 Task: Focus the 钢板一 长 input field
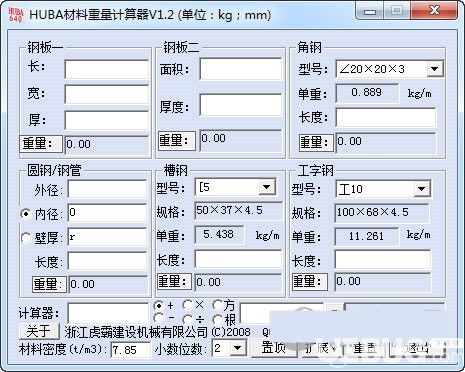[x=107, y=69]
